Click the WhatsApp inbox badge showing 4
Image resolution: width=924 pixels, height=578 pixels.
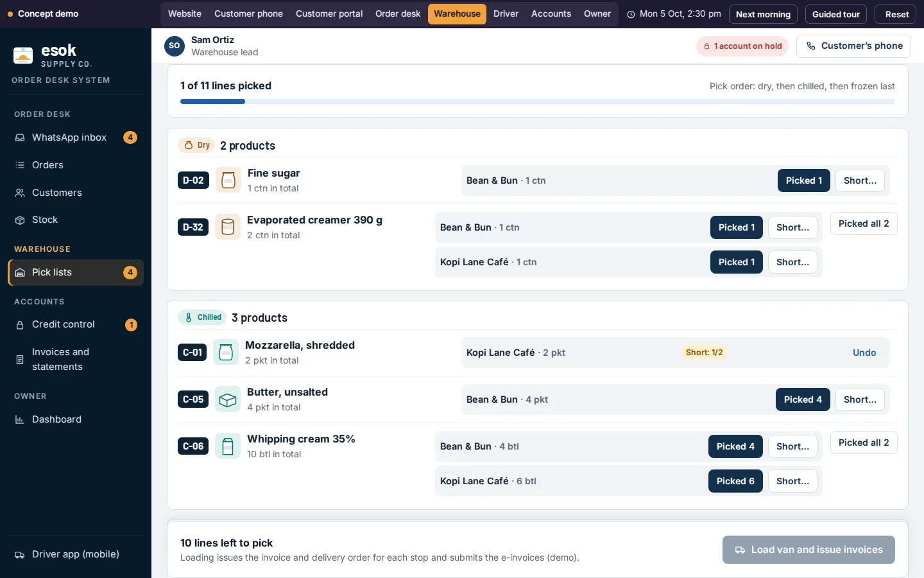(x=130, y=137)
